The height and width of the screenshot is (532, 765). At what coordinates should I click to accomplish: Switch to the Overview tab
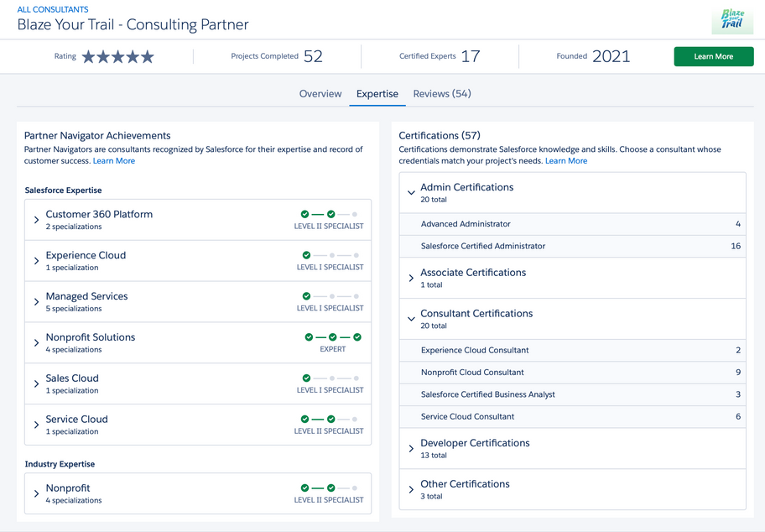320,94
